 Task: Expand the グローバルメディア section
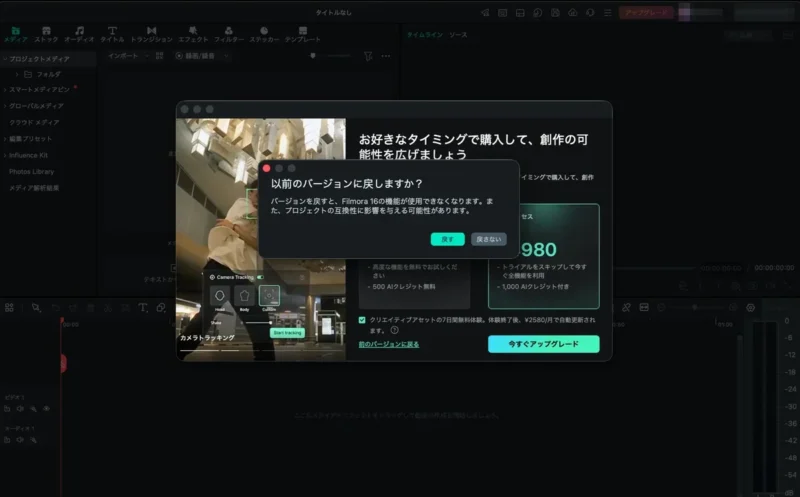pos(5,106)
